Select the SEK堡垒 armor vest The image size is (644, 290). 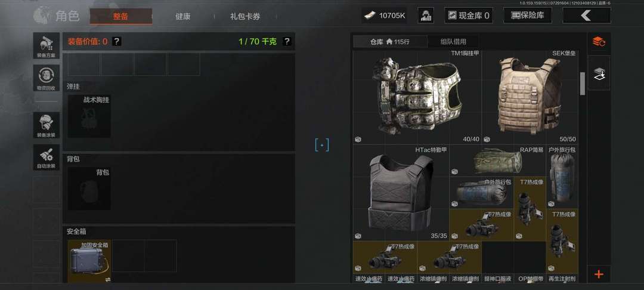pos(530,97)
